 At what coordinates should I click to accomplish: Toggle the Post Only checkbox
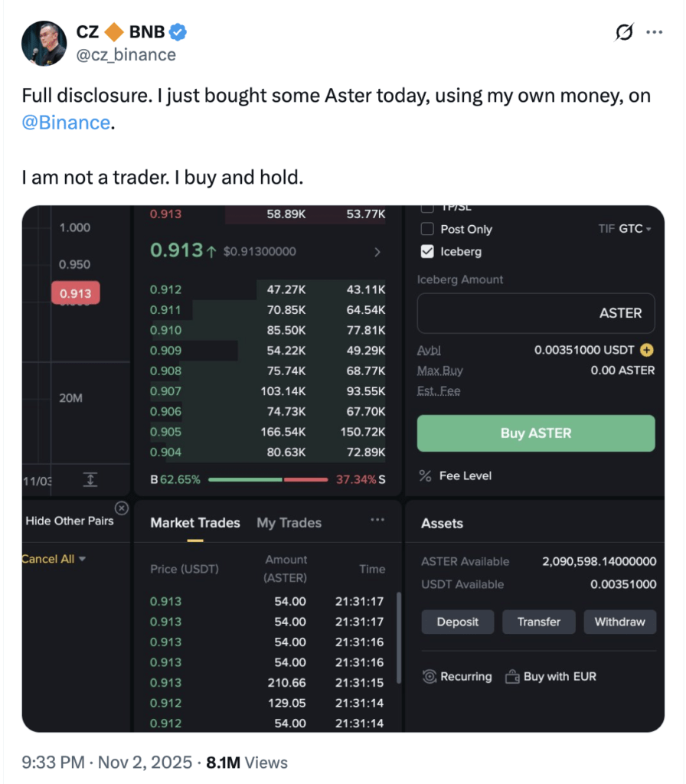coord(427,229)
